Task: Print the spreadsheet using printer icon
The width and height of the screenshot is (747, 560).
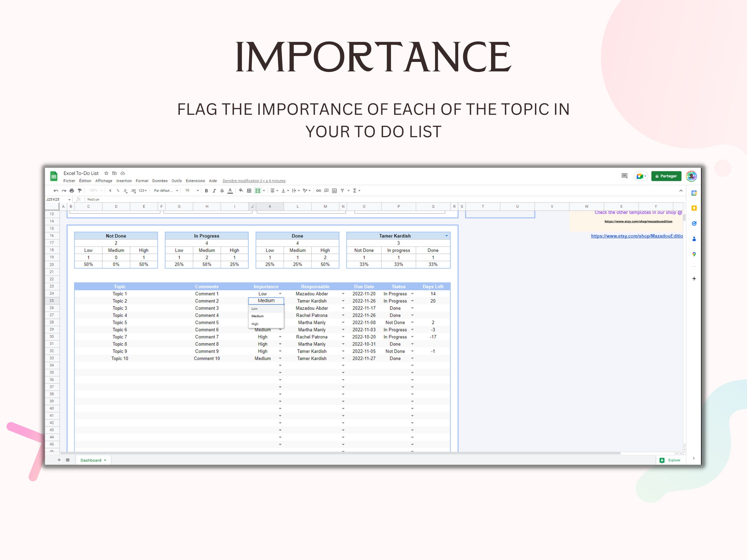Action: coord(72,191)
